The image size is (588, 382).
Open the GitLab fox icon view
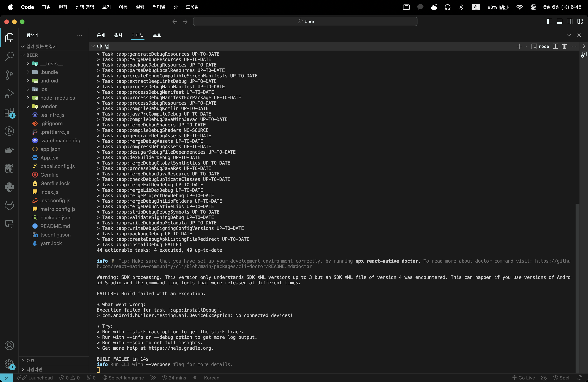pos(9,206)
